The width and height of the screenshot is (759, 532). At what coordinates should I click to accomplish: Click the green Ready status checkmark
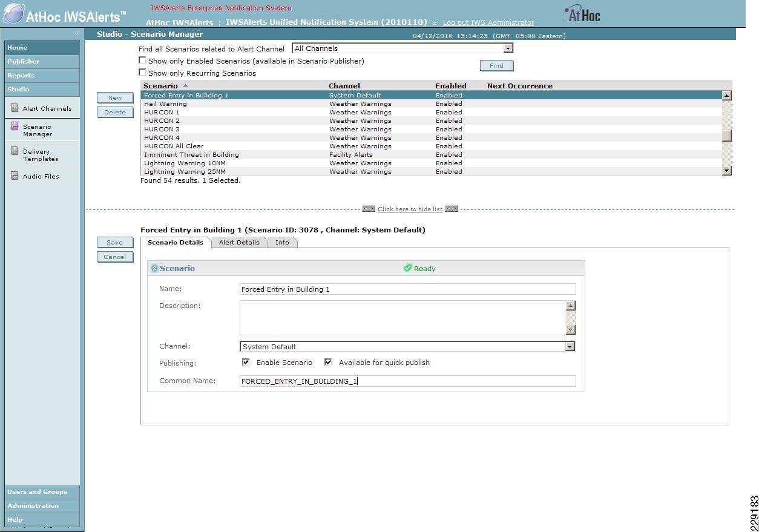coord(407,268)
